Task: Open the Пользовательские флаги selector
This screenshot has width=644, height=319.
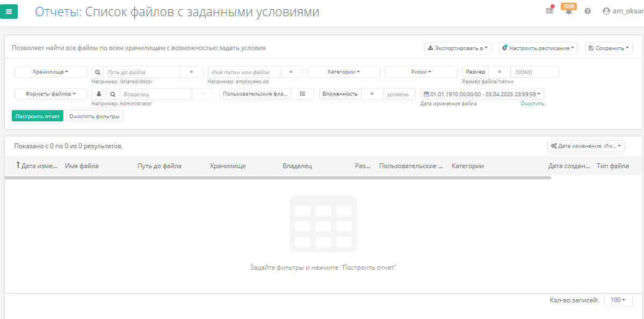Action: (x=256, y=94)
